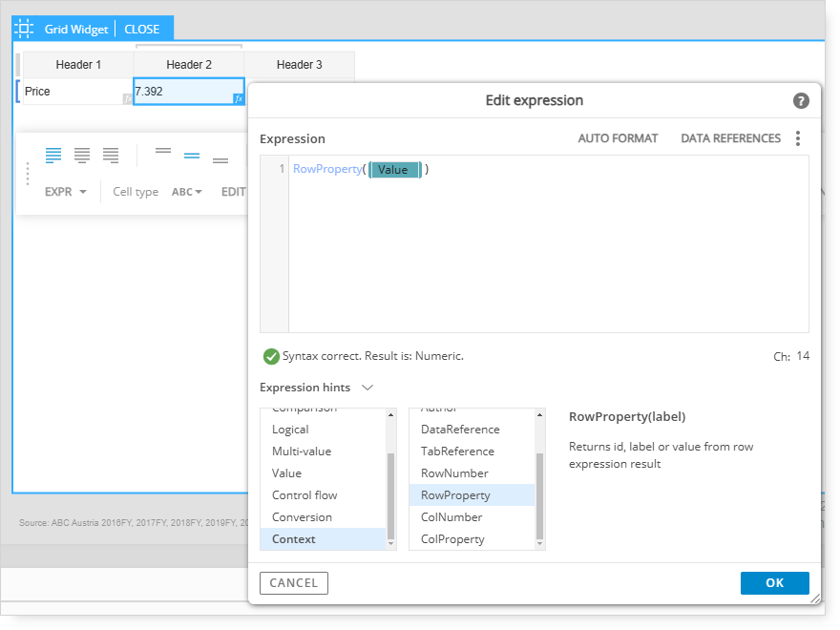Click inside the expression editor area

pyautogui.click(x=549, y=243)
